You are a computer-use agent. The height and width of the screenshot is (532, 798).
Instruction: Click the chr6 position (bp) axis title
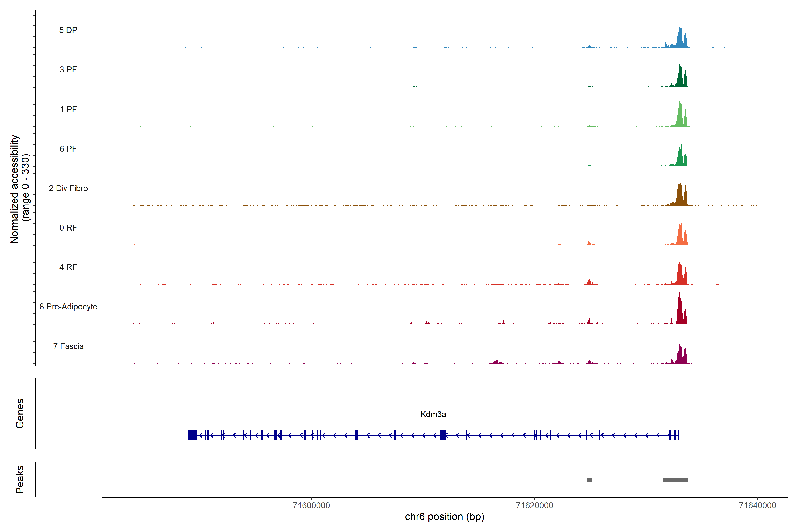[x=444, y=517]
